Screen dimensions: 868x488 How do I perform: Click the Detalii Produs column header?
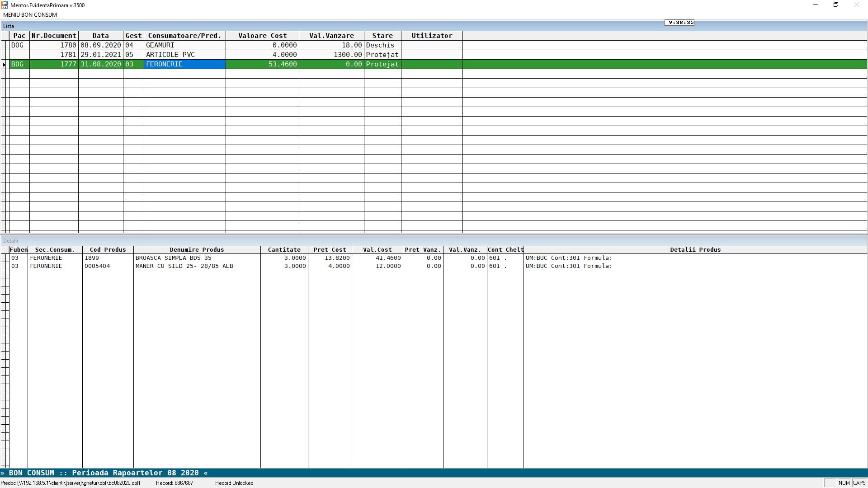[x=695, y=249]
